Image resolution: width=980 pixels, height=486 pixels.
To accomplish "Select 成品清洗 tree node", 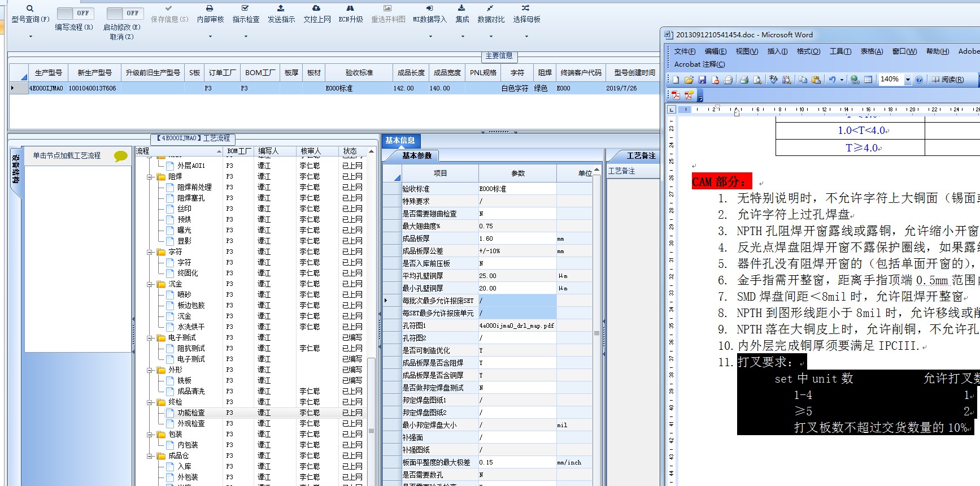I will [191, 392].
